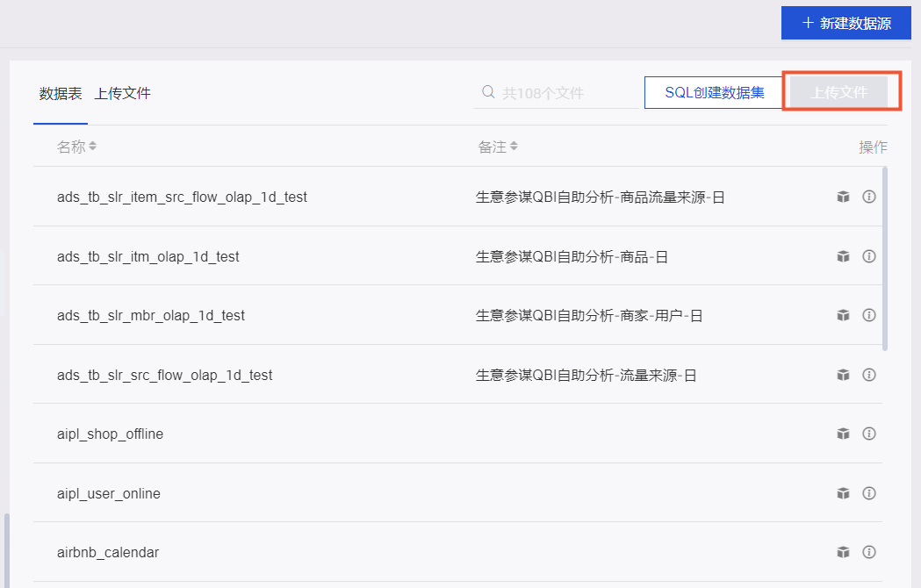Sort by the 名称 column arrows
Image resolution: width=921 pixels, height=588 pixels.
(x=93, y=146)
